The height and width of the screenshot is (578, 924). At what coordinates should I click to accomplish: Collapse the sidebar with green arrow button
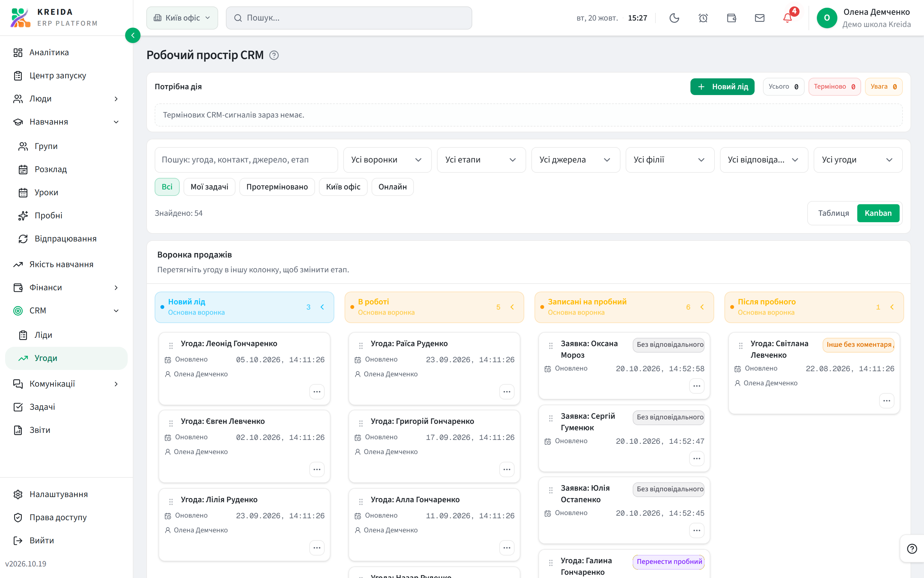point(133,36)
